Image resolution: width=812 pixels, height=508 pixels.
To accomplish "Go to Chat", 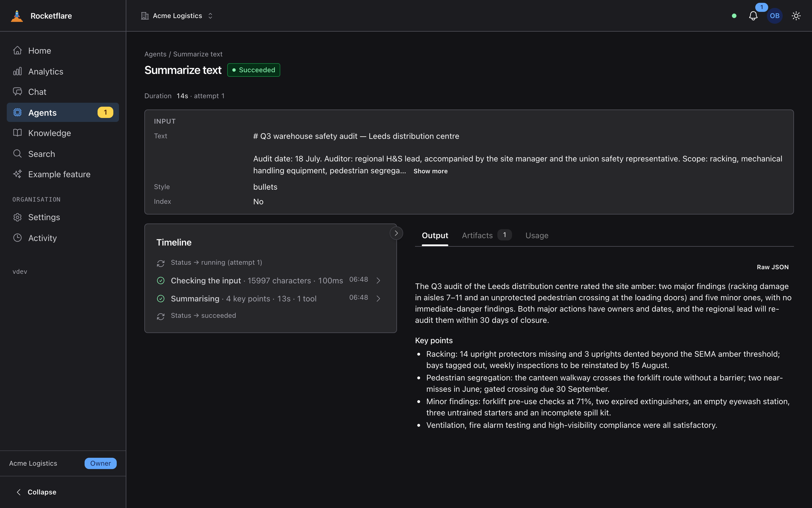I will click(63, 92).
